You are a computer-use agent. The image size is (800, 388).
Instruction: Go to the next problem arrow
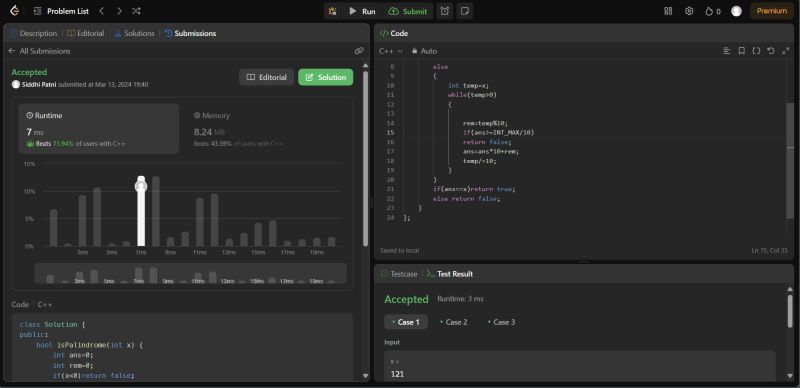119,11
